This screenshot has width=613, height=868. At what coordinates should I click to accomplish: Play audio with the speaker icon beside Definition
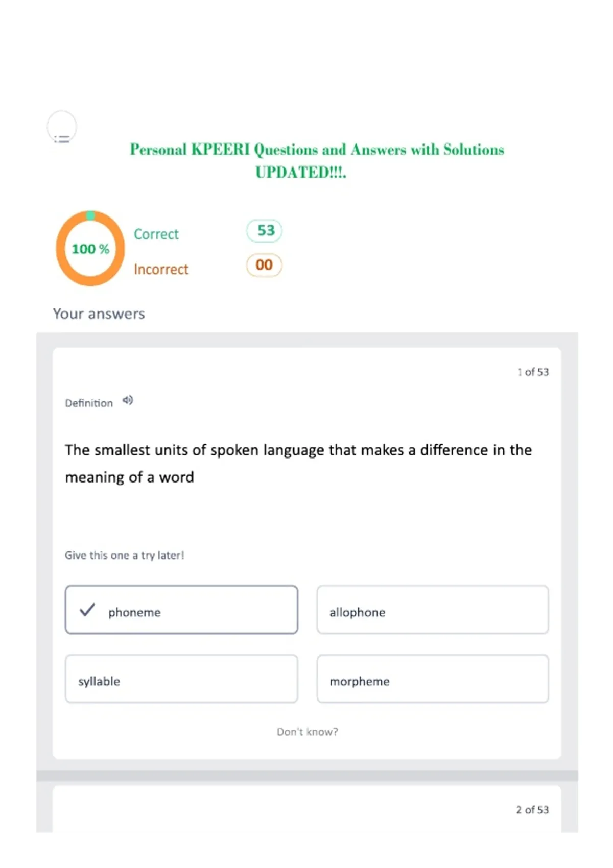(128, 400)
